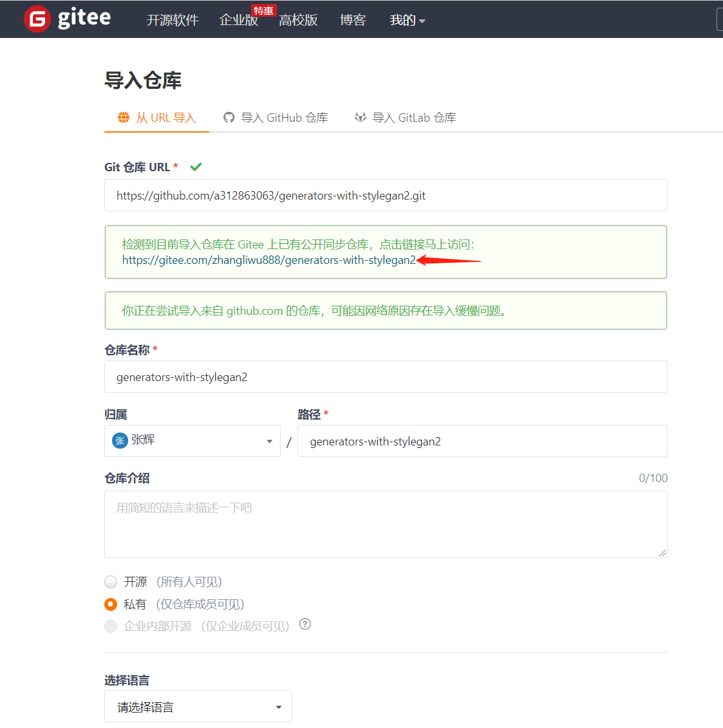The width and height of the screenshot is (723, 728).
Task: Click into the 路径 input field
Action: click(x=482, y=441)
